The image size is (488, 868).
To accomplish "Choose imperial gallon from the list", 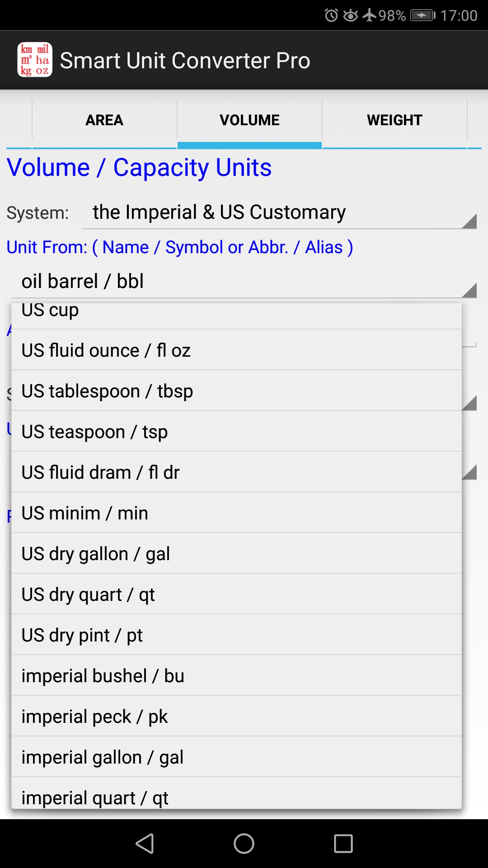I will tap(235, 757).
